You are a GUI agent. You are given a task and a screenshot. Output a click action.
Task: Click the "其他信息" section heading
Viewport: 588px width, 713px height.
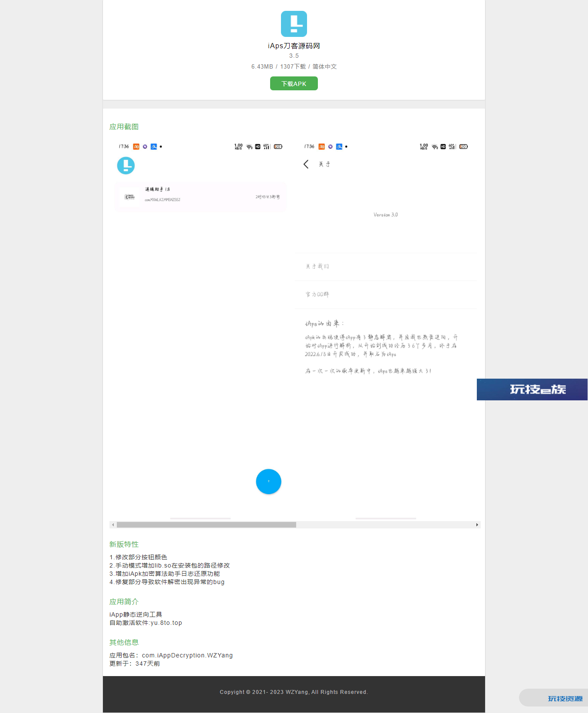click(x=124, y=643)
